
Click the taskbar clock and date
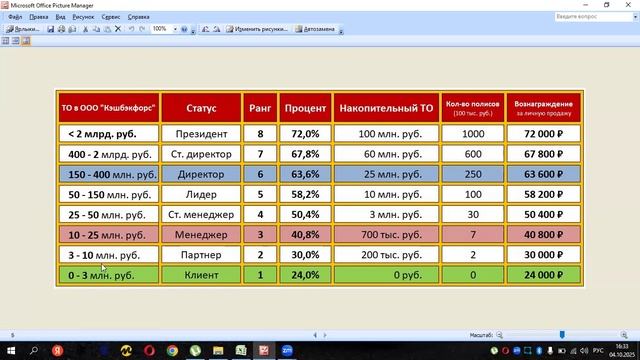622,351
